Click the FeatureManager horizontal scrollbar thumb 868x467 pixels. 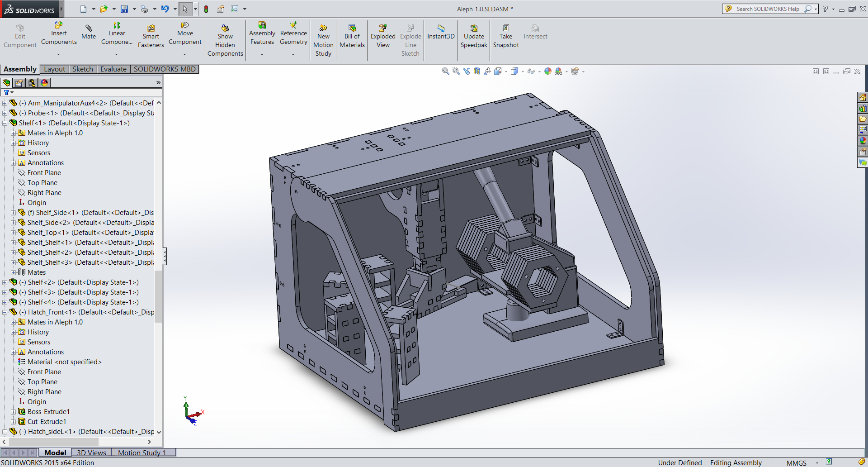(53, 442)
